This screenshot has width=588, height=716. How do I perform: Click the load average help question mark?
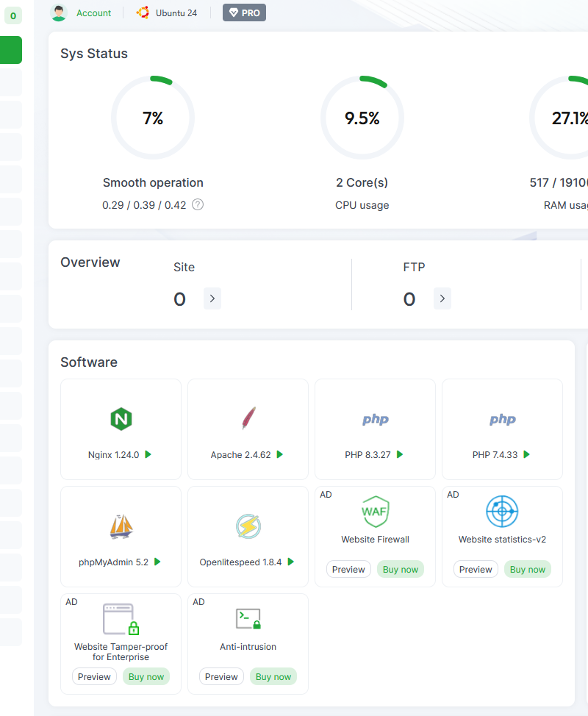[x=198, y=205]
